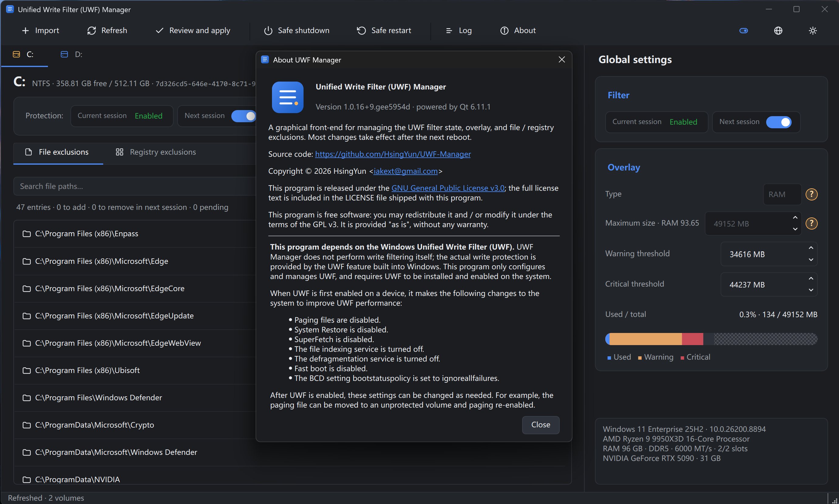
Task: Click the Safe shutdown power icon
Action: (268, 31)
